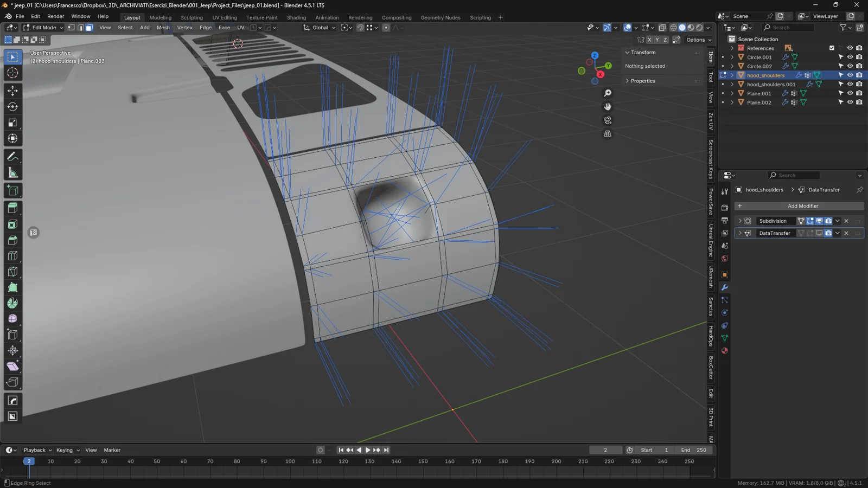
Task: Open the Edit Mode dropdown
Action: [43, 28]
